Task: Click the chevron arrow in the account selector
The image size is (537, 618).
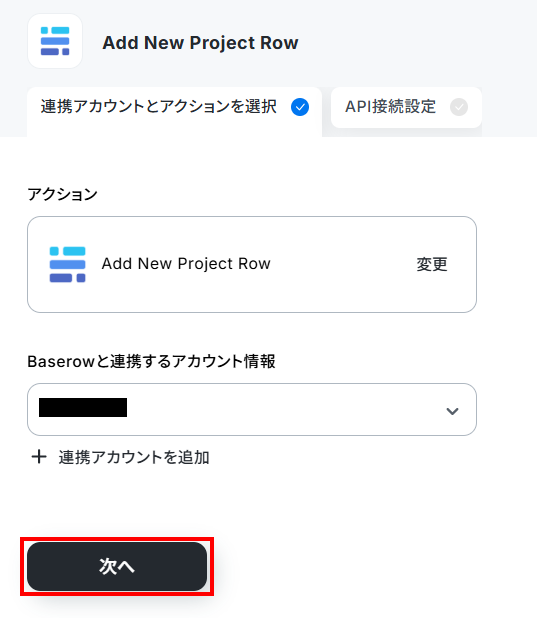Action: [x=452, y=411]
